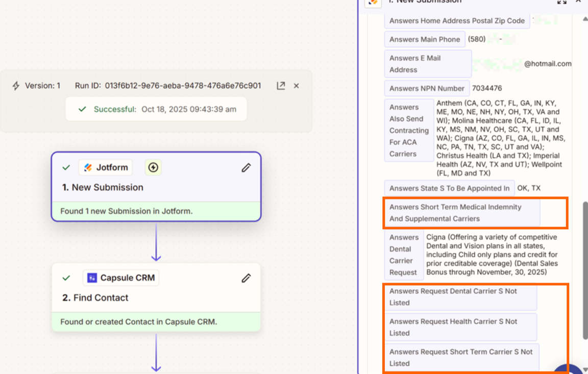Open run details in new window
Viewport: 588px width, 374px height.
pos(281,86)
